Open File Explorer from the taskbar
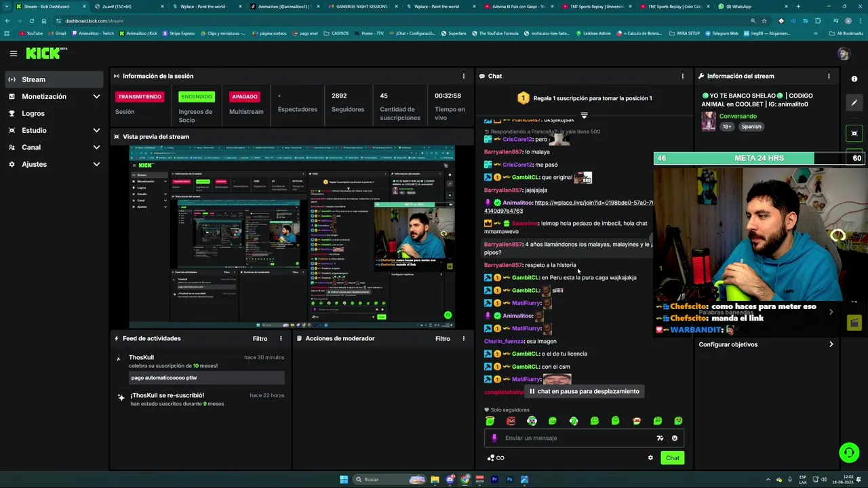The height and width of the screenshot is (488, 868). [435, 479]
